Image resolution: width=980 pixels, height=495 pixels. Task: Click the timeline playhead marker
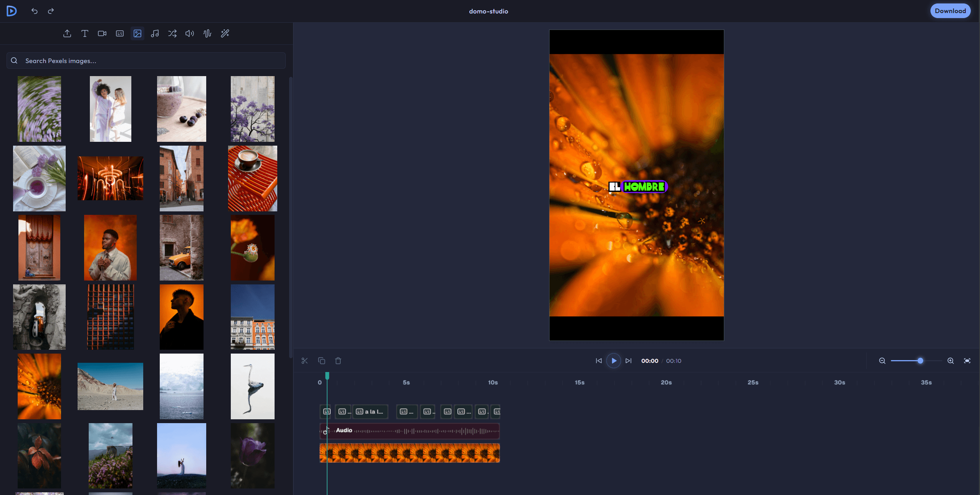pyautogui.click(x=327, y=375)
